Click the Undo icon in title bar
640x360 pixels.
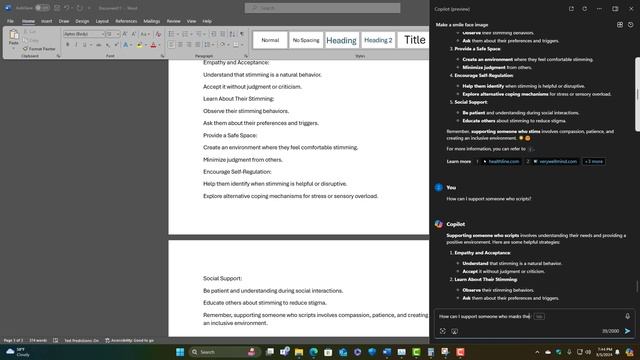tap(67, 8)
